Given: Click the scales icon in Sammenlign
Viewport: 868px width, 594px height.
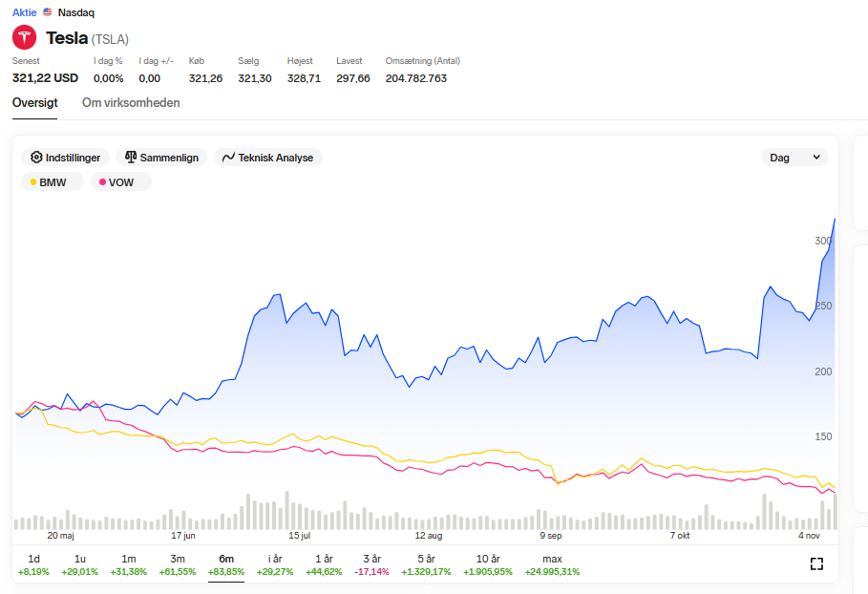Looking at the screenshot, I should [131, 158].
